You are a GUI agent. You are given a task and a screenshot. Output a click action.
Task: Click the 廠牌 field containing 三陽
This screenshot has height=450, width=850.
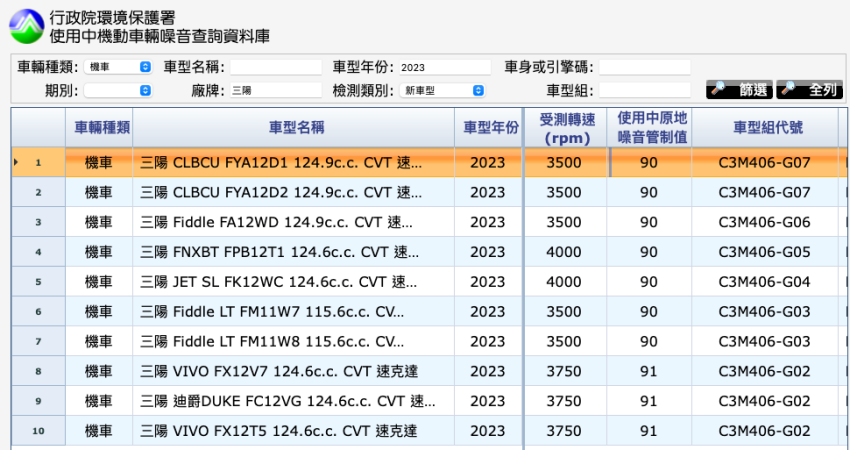(x=276, y=91)
